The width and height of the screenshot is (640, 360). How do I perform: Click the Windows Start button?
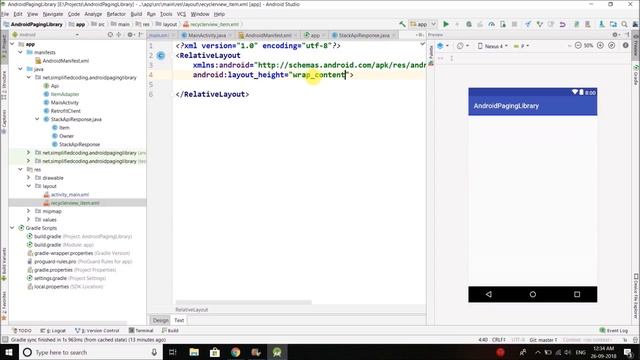9,352
